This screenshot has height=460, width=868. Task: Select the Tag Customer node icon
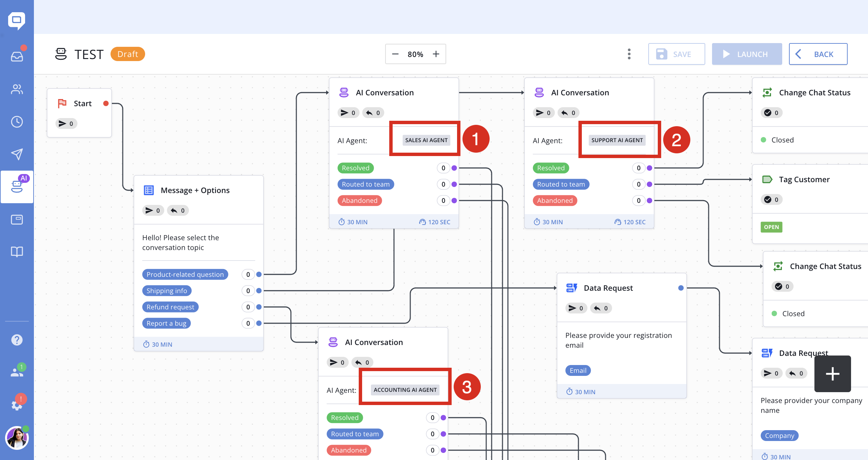tap(767, 179)
